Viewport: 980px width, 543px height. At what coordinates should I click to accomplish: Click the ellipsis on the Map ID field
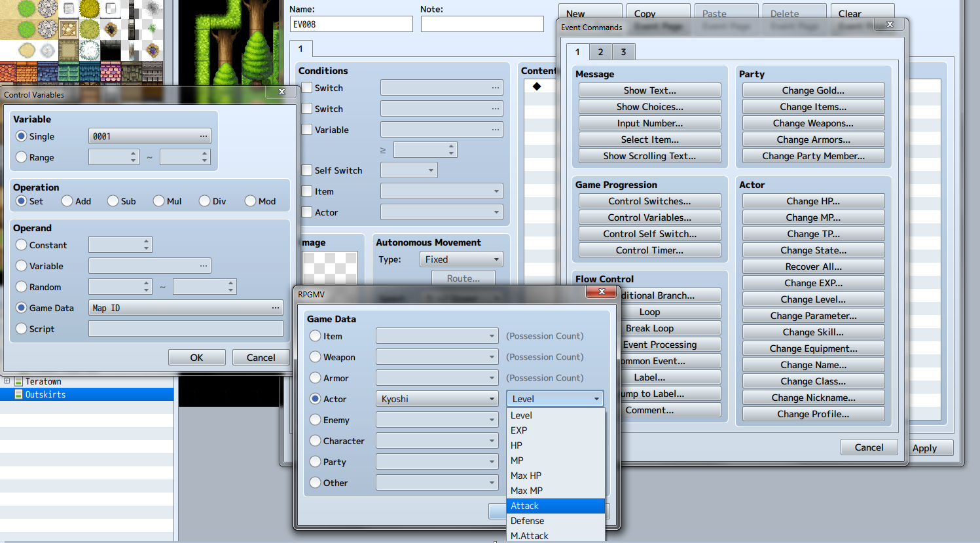click(276, 308)
